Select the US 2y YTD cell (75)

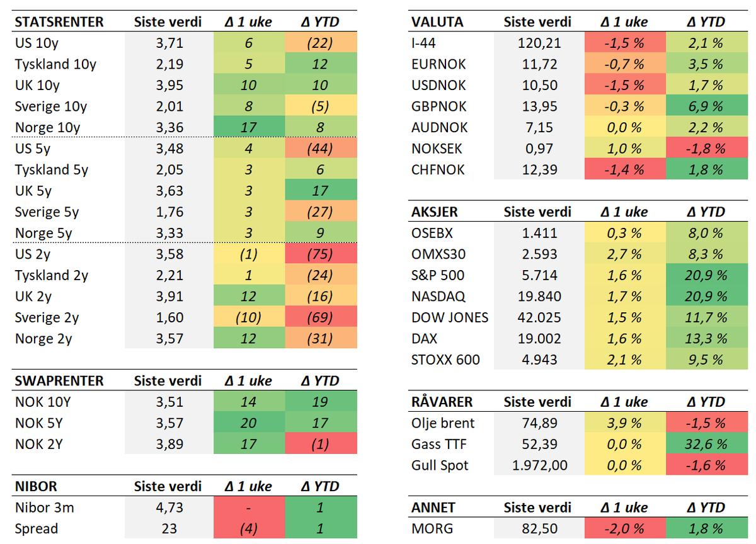point(321,254)
